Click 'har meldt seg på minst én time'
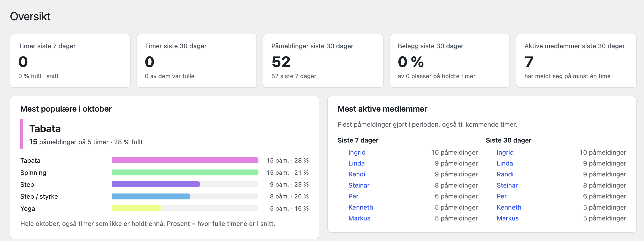 pos(568,76)
